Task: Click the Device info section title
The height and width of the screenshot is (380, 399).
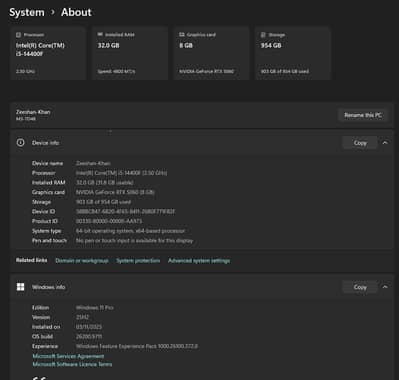Action: pyautogui.click(x=46, y=143)
